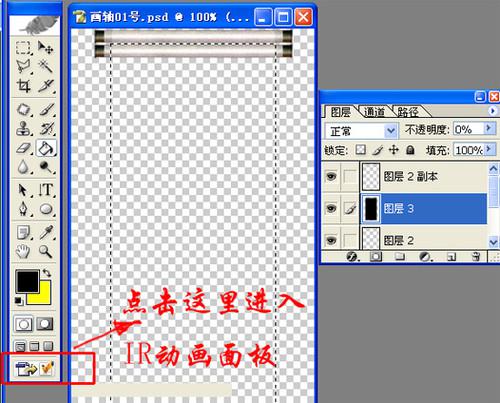
Task: Choose full screen with menu bar mode
Action: [34, 346]
